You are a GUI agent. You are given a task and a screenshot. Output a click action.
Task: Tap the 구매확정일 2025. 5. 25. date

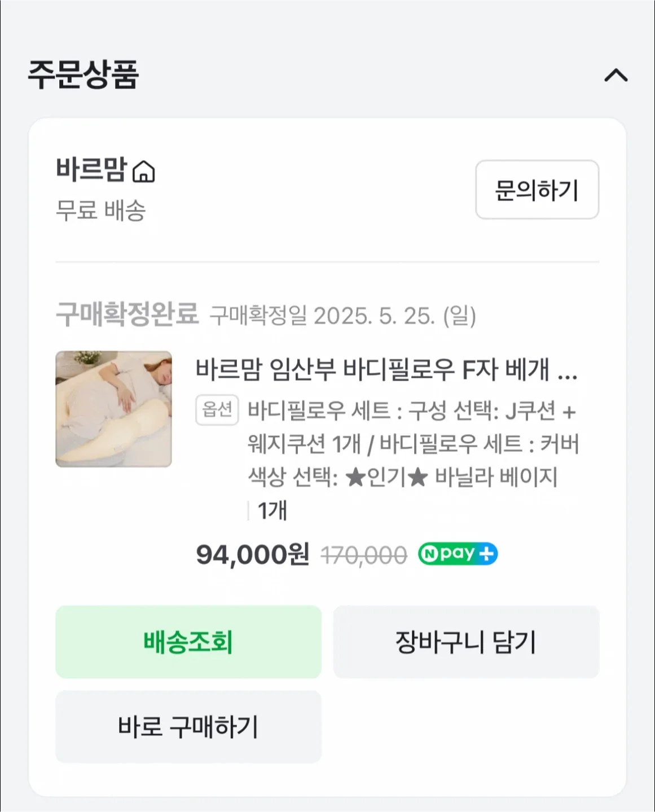[342, 316]
